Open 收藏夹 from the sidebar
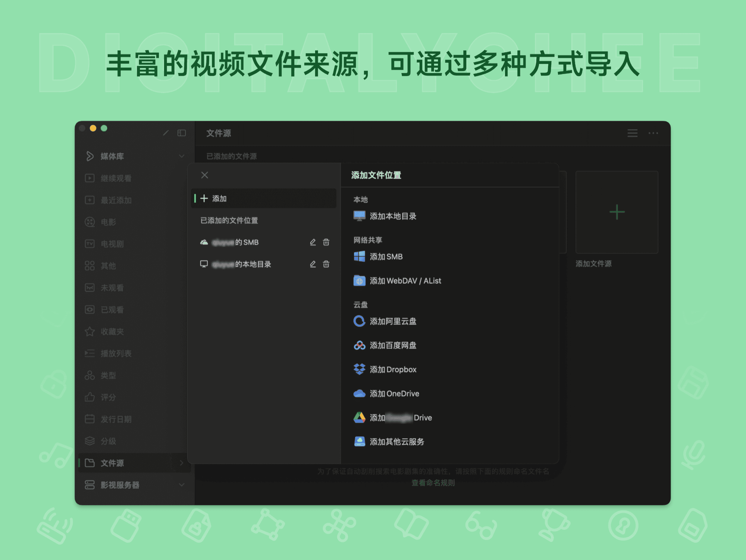Image resolution: width=746 pixels, height=560 pixels. (x=112, y=331)
